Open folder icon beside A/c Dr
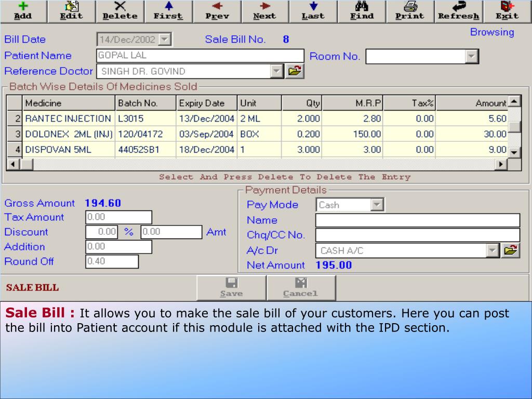 pyautogui.click(x=511, y=250)
